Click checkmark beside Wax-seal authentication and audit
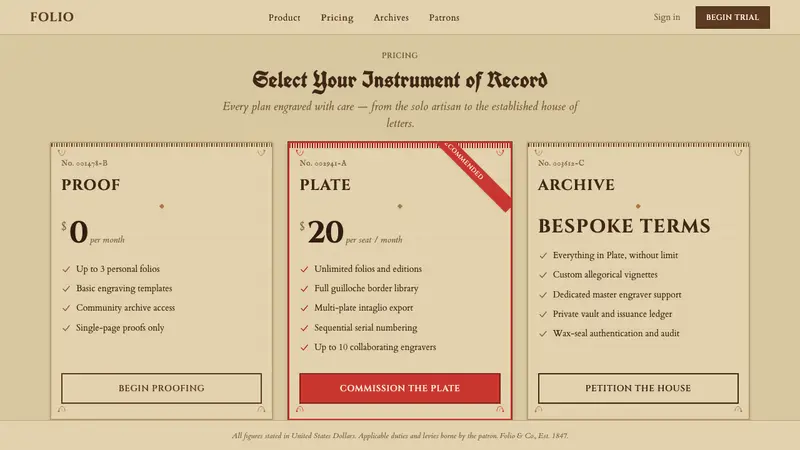800x450 pixels. [543, 334]
